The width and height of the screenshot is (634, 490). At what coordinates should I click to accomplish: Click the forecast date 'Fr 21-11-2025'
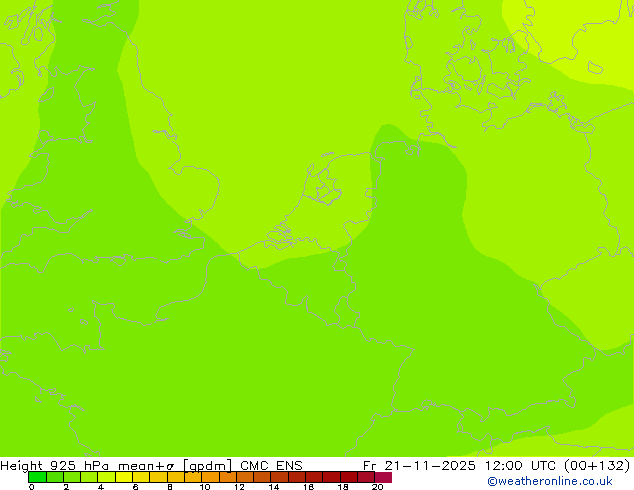click(419, 466)
